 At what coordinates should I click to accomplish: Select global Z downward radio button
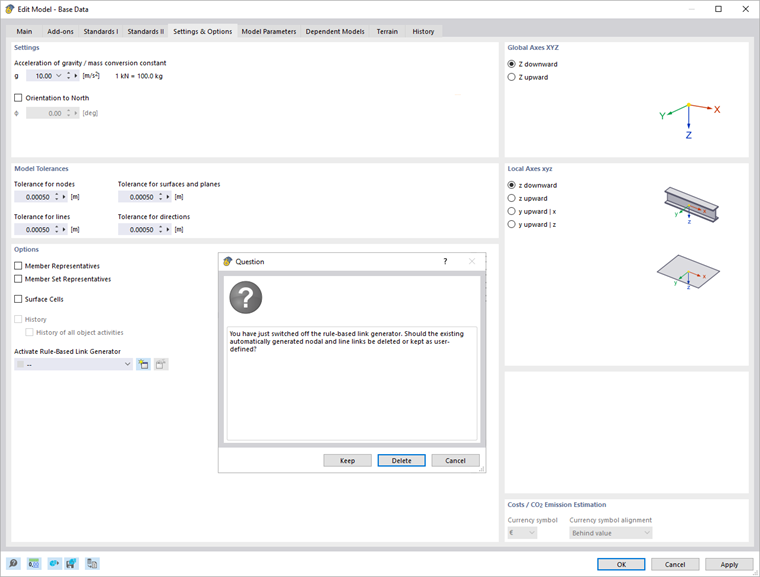[x=511, y=64]
